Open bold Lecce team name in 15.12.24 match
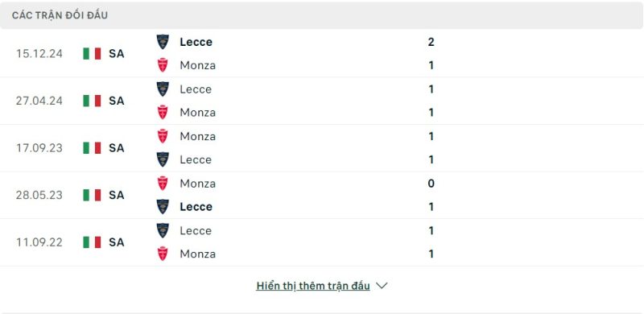The image size is (644, 314). (x=196, y=42)
